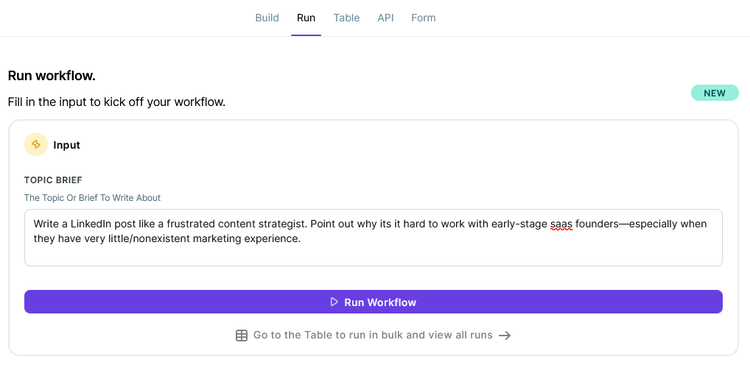Open the API tab

point(386,18)
